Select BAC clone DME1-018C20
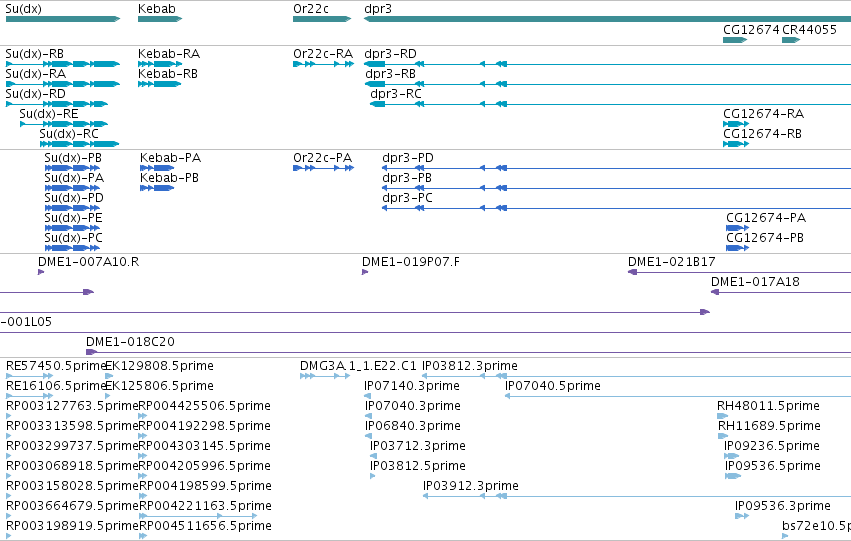Viewport: 851px width, 541px height. coord(468,353)
